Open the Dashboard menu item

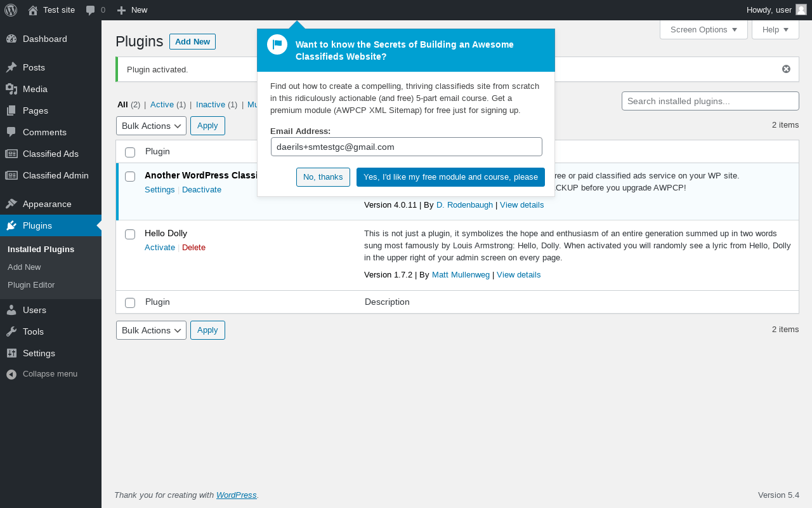(x=51, y=39)
